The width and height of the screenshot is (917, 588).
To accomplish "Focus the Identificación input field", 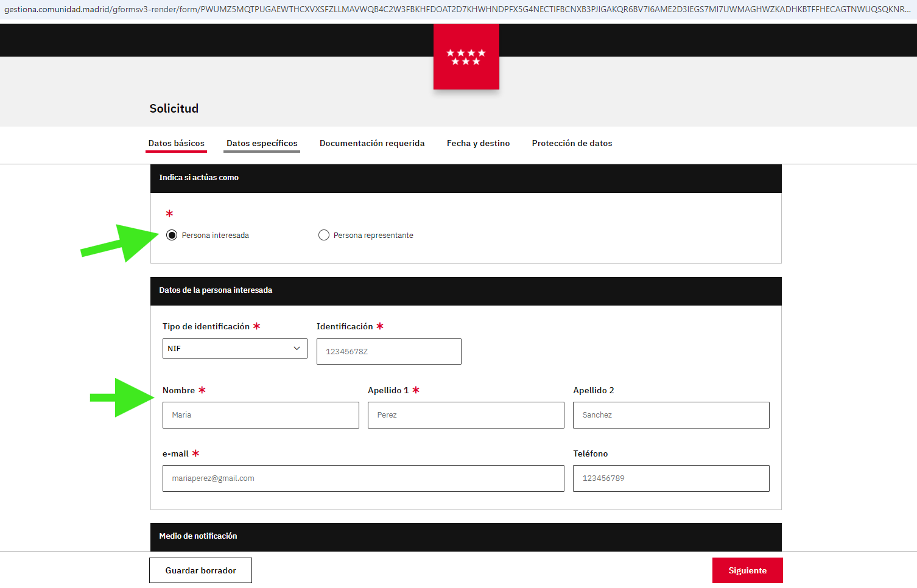I will point(388,352).
